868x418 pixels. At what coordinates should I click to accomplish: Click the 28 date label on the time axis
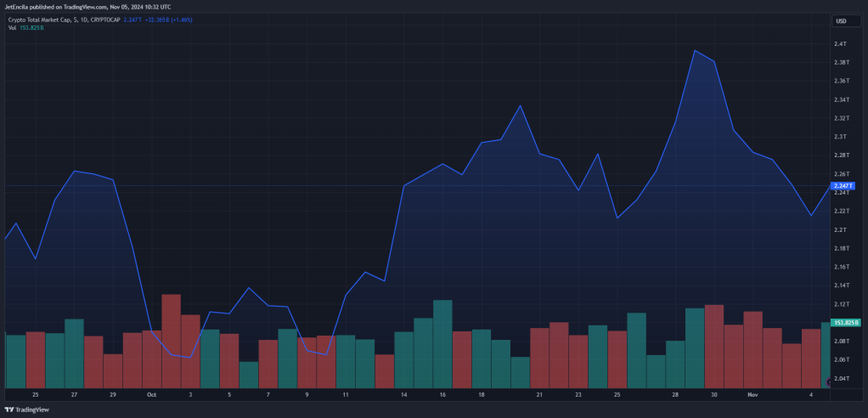[x=675, y=395]
